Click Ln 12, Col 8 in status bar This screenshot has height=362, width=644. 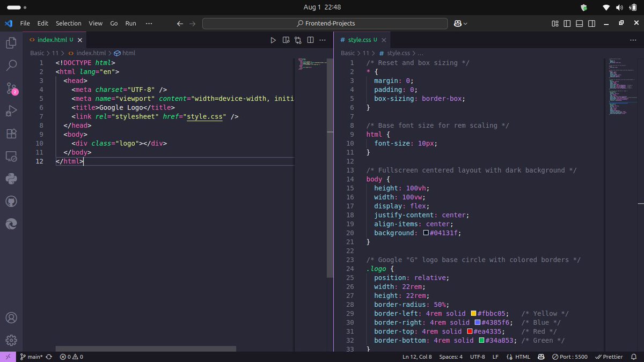tap(417, 357)
